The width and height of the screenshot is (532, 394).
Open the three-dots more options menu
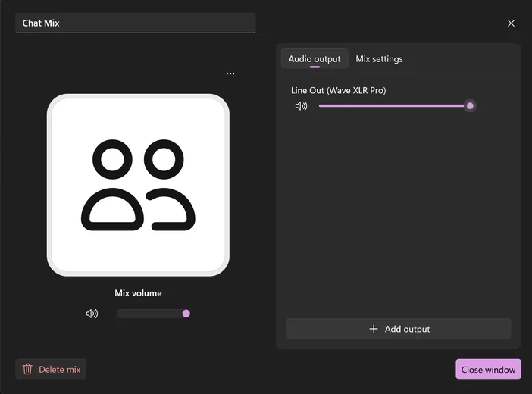click(230, 74)
